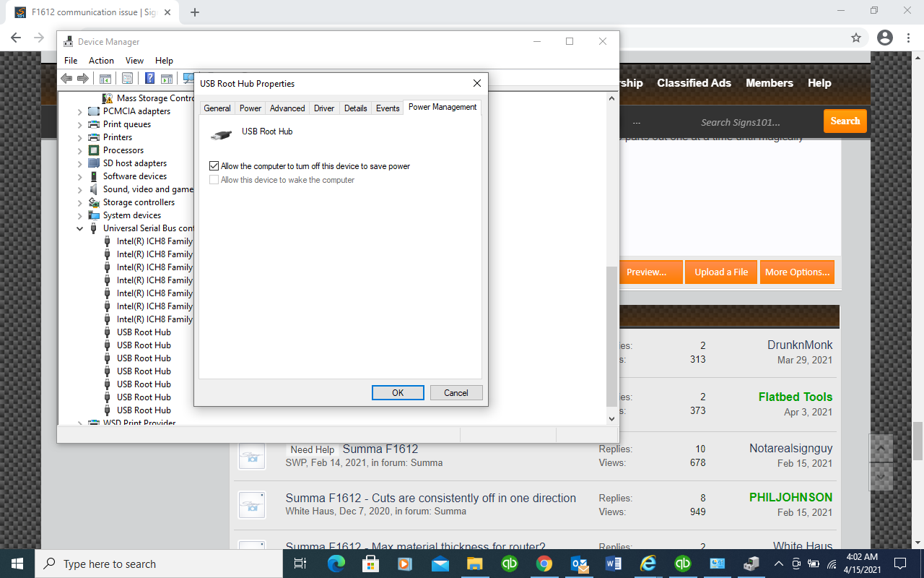The height and width of the screenshot is (578, 924).
Task: Click the Print queues printer icon
Action: 94,124
